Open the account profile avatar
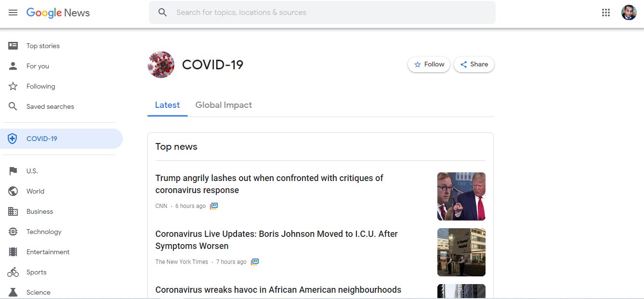 629,13
